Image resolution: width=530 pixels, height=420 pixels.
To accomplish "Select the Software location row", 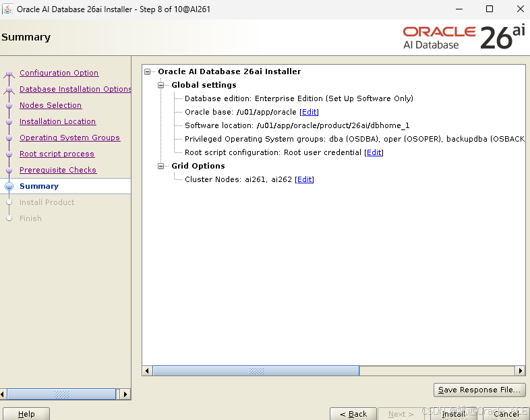I will [x=297, y=125].
